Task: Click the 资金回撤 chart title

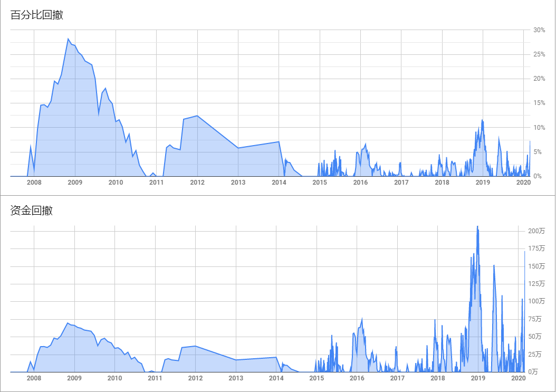Action: tap(32, 211)
